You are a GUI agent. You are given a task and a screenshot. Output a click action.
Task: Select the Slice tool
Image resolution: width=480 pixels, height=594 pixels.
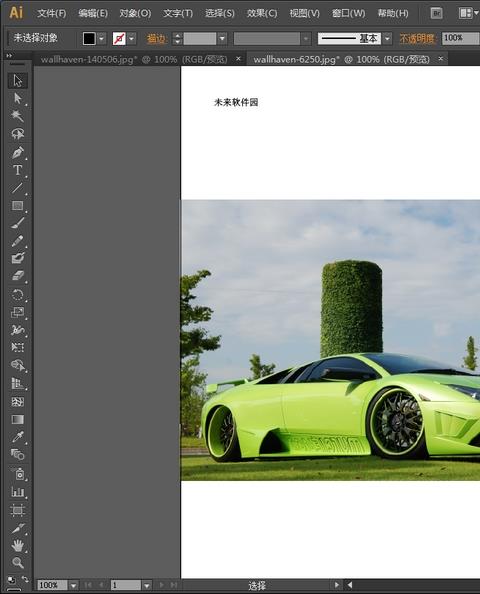[x=17, y=528]
